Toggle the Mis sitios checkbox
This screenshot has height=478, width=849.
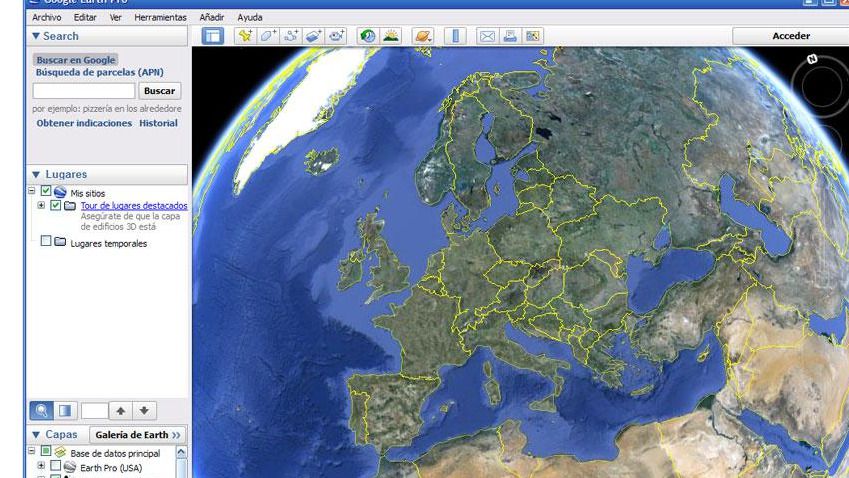point(46,191)
